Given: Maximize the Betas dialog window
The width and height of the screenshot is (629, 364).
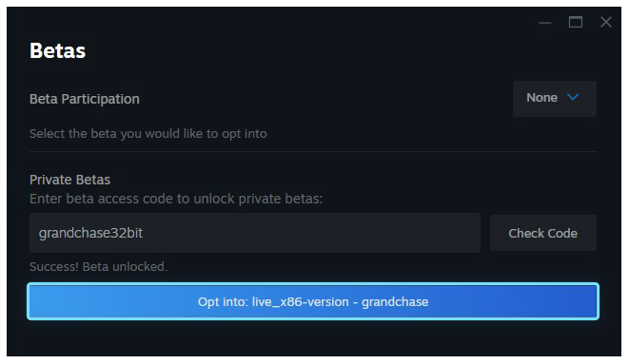Looking at the screenshot, I should (x=576, y=22).
